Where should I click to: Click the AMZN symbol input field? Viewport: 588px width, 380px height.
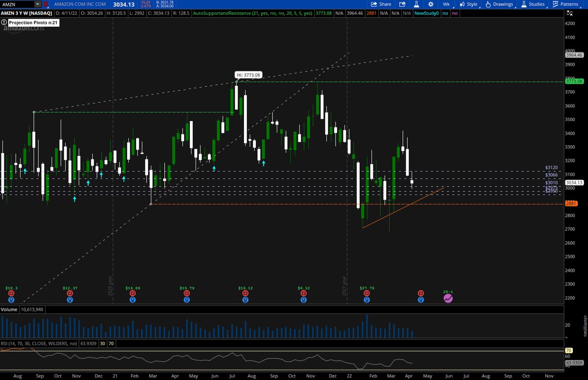[18, 4]
